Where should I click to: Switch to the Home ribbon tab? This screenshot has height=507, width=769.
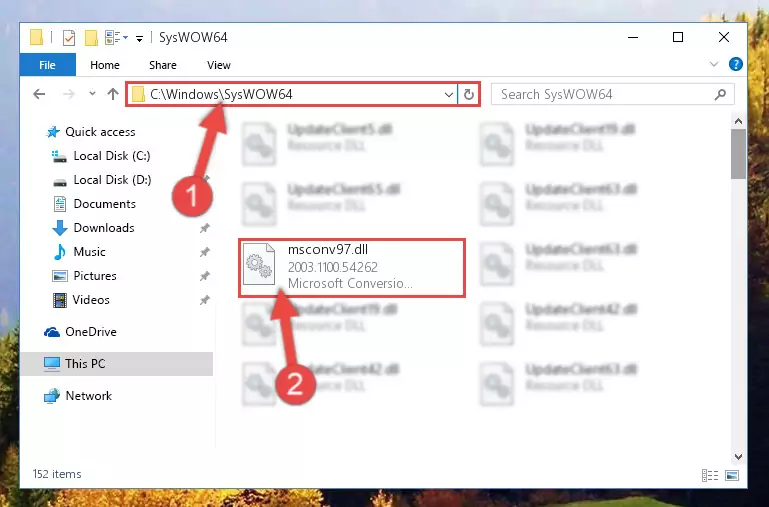(104, 65)
